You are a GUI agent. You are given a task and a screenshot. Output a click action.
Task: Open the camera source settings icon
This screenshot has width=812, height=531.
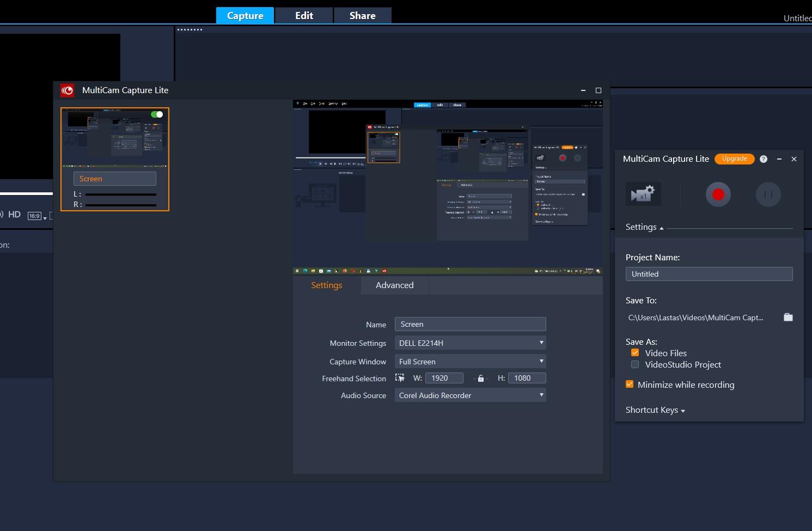pos(643,194)
